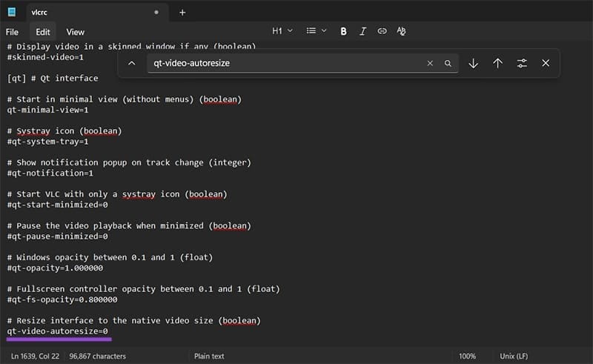593x364 pixels.
Task: Open the list style dropdown
Action: click(x=317, y=31)
